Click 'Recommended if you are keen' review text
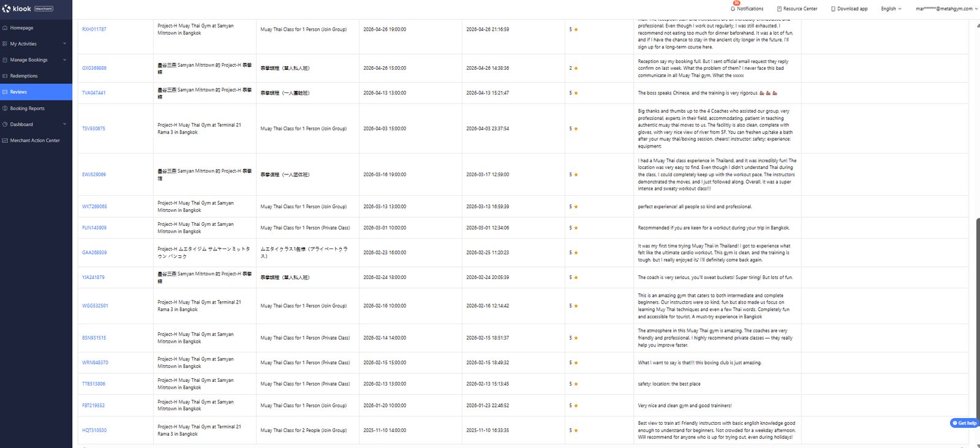Image resolution: width=980 pixels, height=448 pixels. click(714, 228)
